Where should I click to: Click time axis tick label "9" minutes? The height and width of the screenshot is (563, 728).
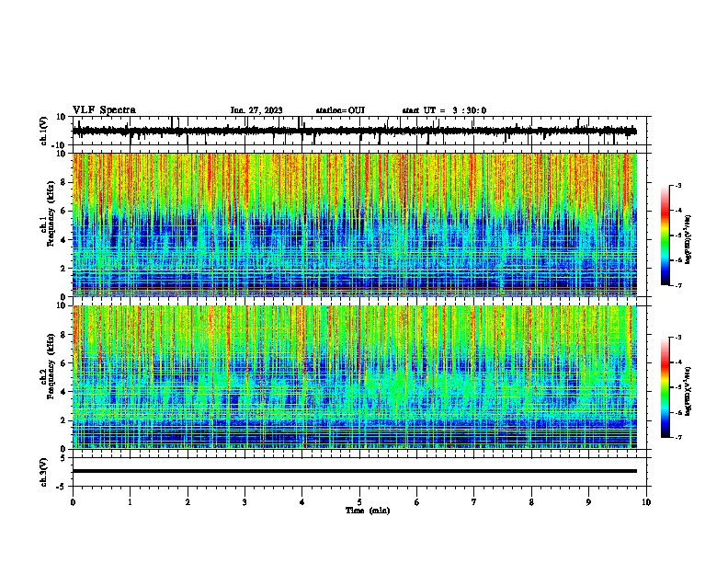point(588,502)
